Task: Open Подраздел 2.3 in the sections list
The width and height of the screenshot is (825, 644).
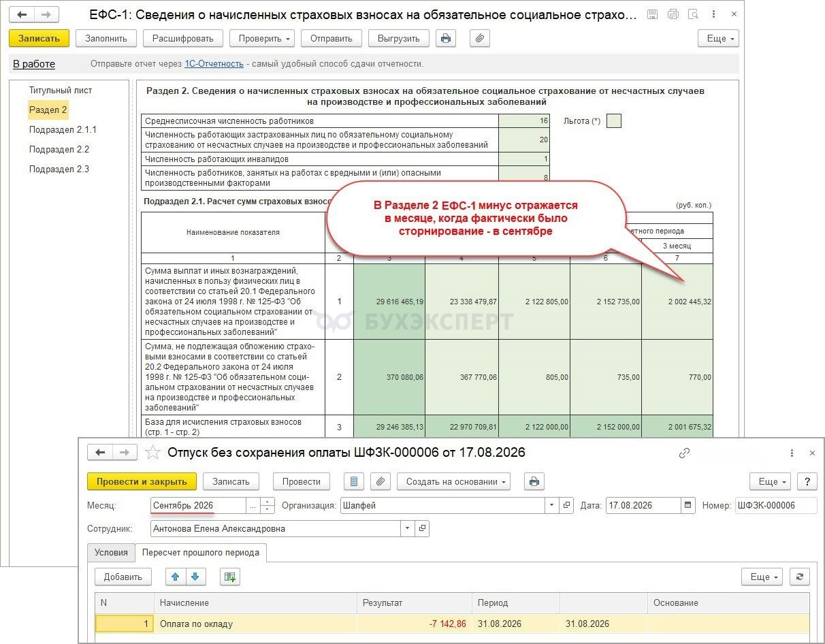Action: (59, 169)
